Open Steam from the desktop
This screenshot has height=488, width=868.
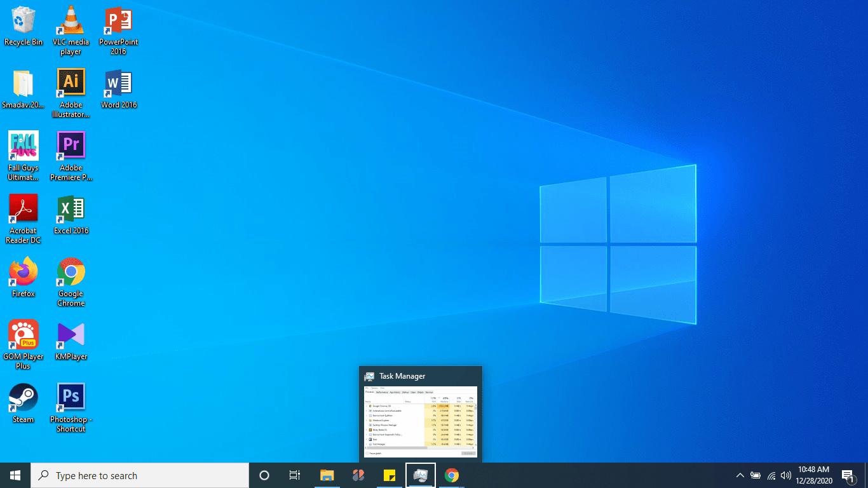[x=23, y=395]
